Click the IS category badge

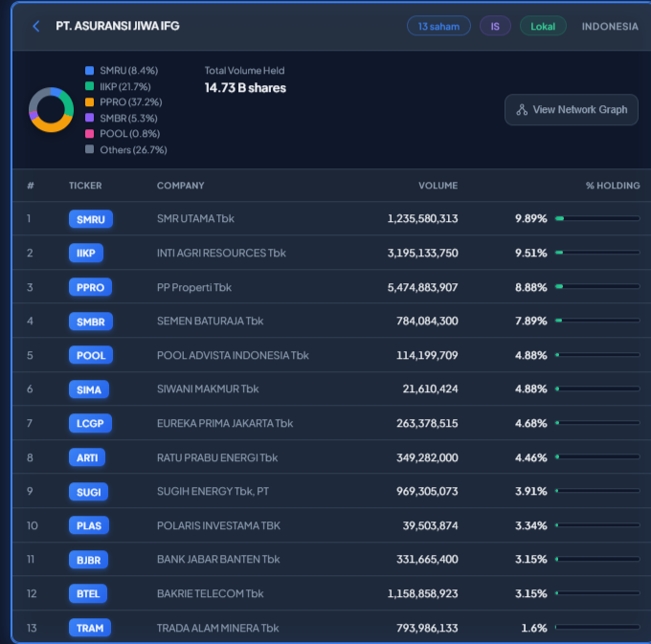coord(495,26)
